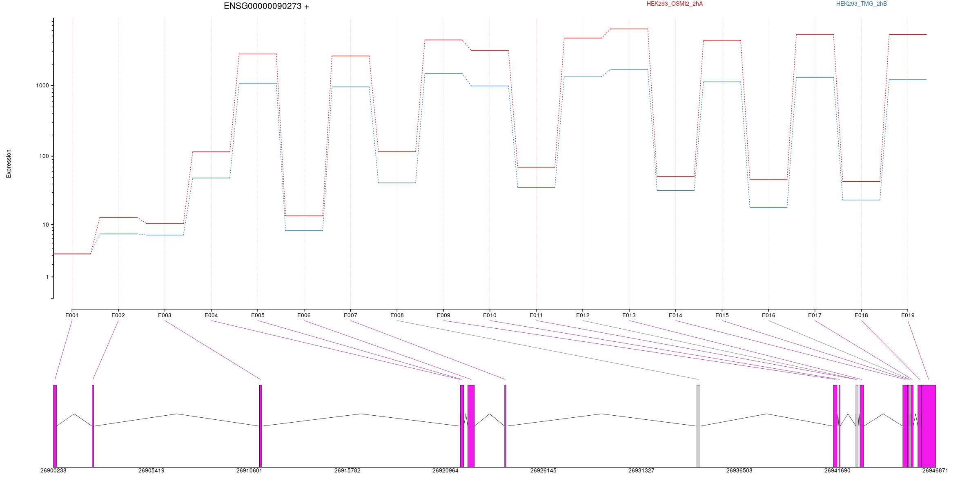This screenshot has width=980, height=490.
Task: Click the Expression y-axis title
Action: coord(9,164)
